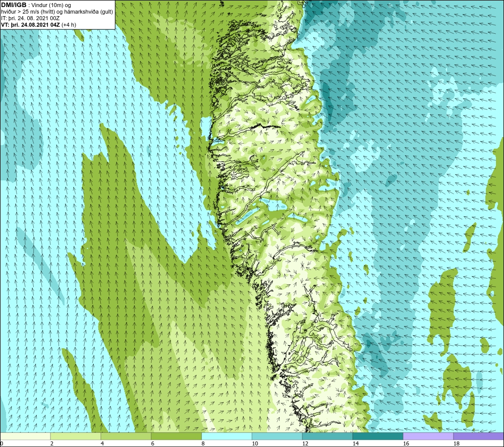504x447 pixels.
Task: Click the legend scale label "4"
Action: pyautogui.click(x=102, y=444)
